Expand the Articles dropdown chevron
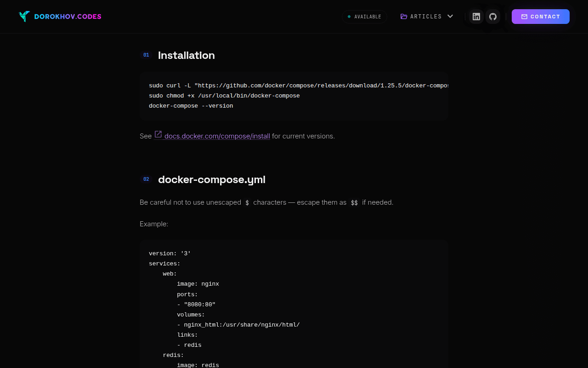 coord(450,17)
